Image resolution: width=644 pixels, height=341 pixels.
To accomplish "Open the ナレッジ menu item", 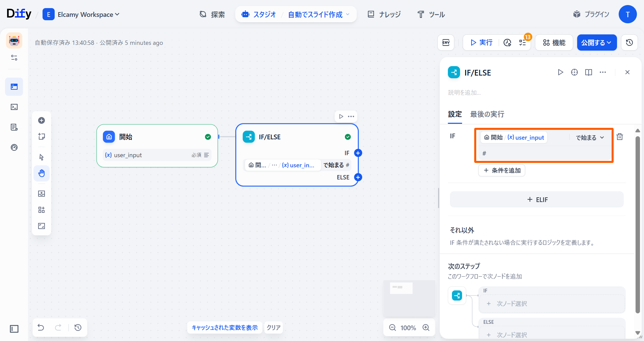I will point(384,15).
